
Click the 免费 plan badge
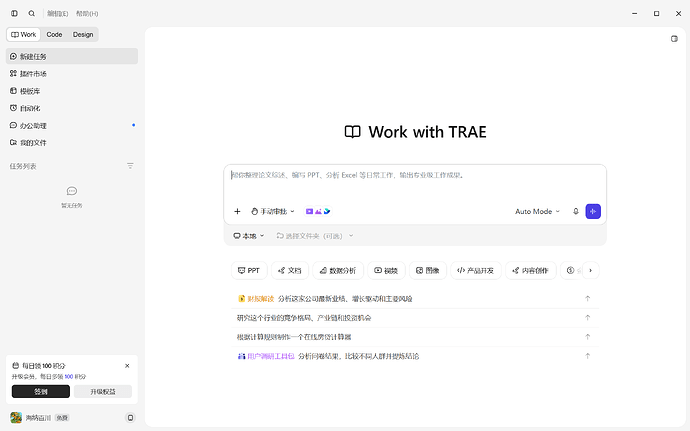(62, 418)
